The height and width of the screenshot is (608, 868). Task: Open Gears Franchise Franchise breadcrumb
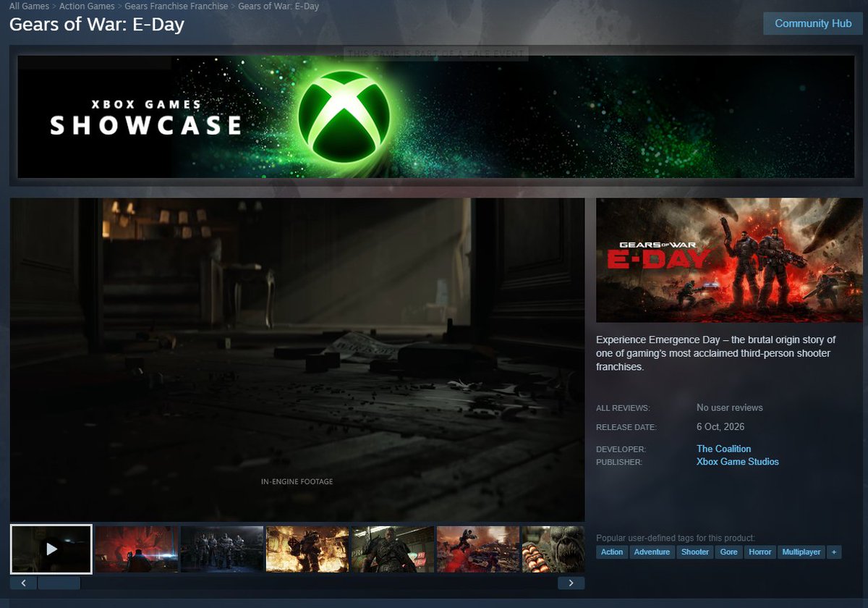coord(176,7)
